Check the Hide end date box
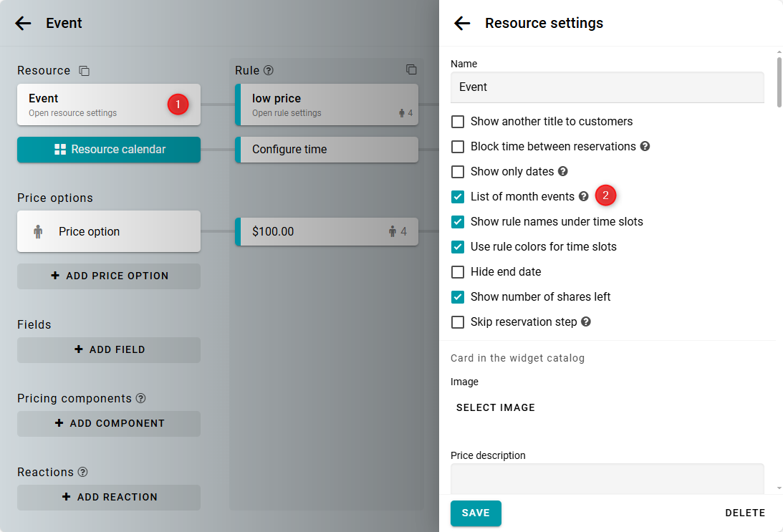The image size is (783, 532). (x=458, y=272)
